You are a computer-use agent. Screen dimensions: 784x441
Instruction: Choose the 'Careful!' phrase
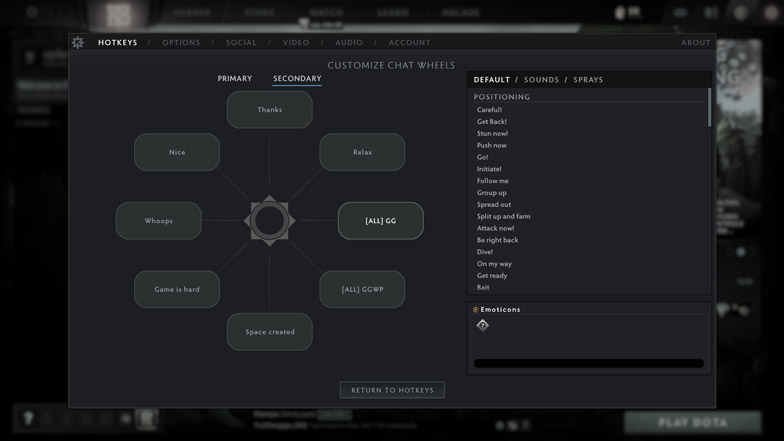[490, 110]
